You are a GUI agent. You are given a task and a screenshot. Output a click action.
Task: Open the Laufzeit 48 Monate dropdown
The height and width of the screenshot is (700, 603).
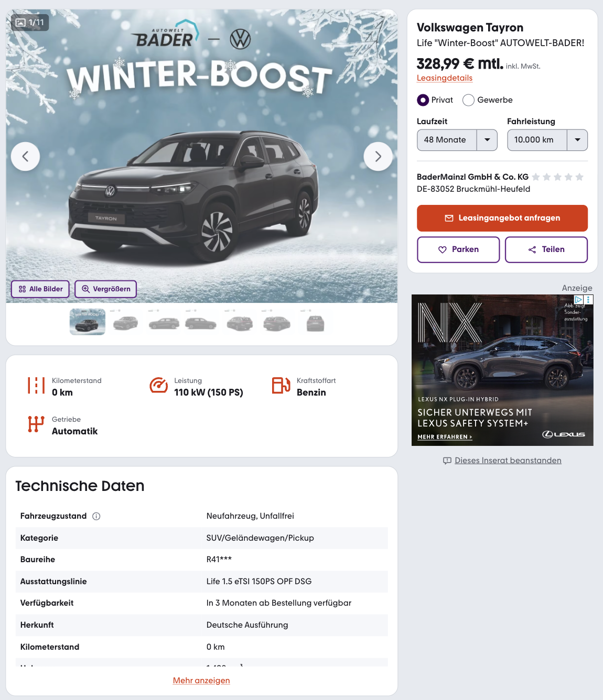457,140
